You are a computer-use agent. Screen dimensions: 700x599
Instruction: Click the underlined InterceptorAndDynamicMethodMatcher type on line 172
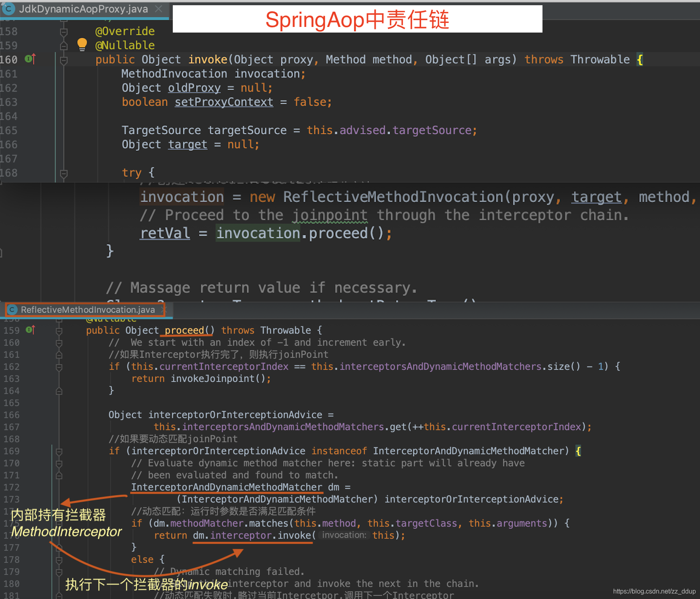(x=227, y=487)
